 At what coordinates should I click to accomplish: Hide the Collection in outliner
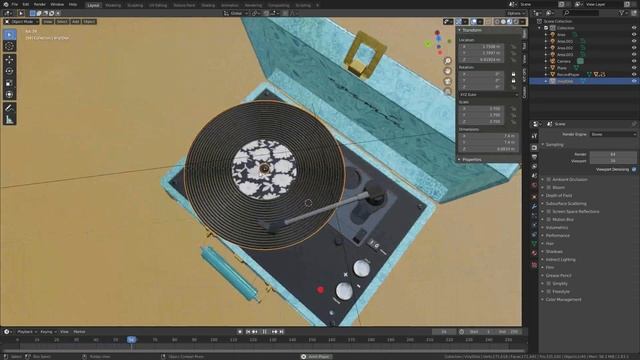(634, 28)
